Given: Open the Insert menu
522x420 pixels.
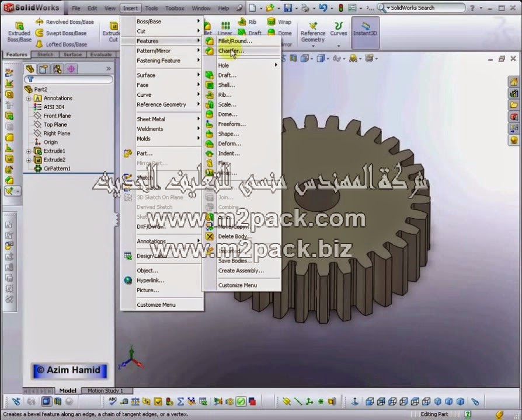Looking at the screenshot, I should coord(130,8).
